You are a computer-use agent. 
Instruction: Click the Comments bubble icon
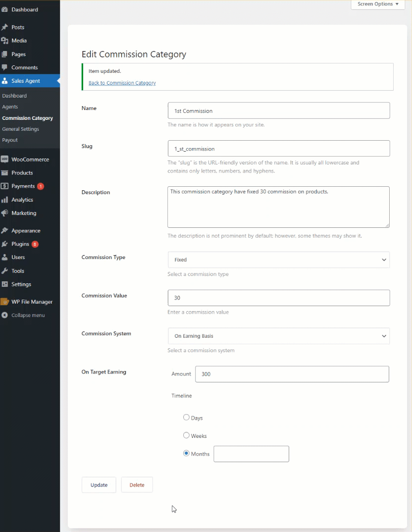(x=4, y=67)
